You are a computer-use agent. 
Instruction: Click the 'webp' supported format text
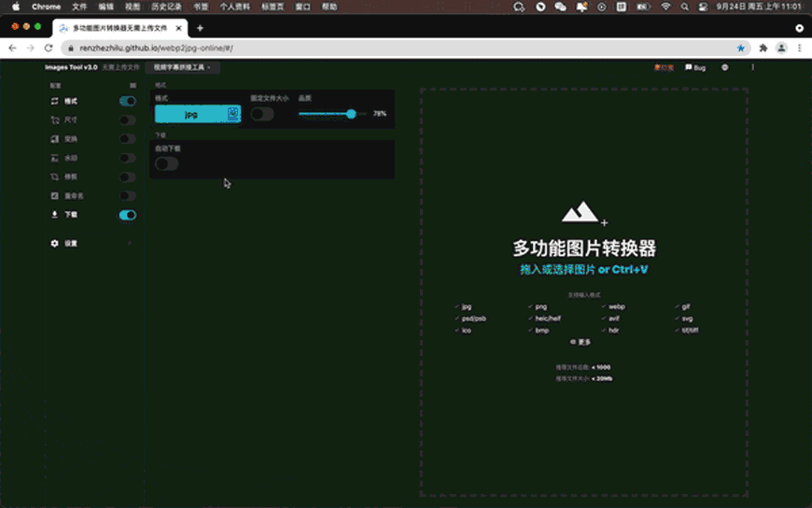617,307
